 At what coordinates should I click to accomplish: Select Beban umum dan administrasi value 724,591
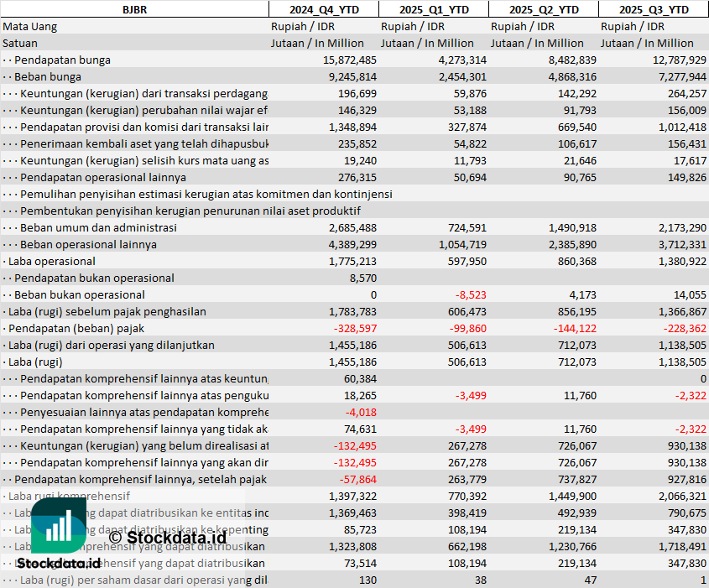(467, 227)
